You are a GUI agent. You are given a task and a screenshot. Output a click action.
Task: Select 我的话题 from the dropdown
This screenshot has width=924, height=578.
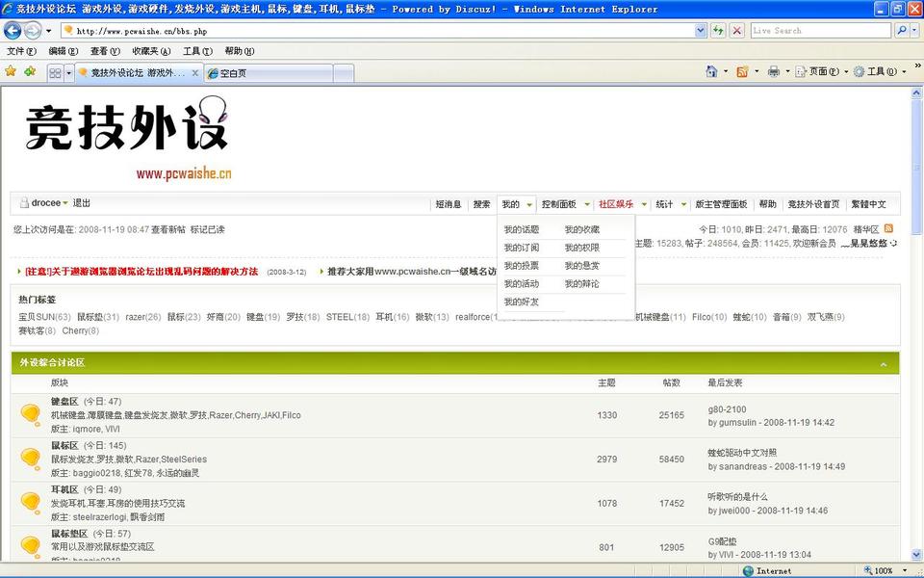point(522,229)
